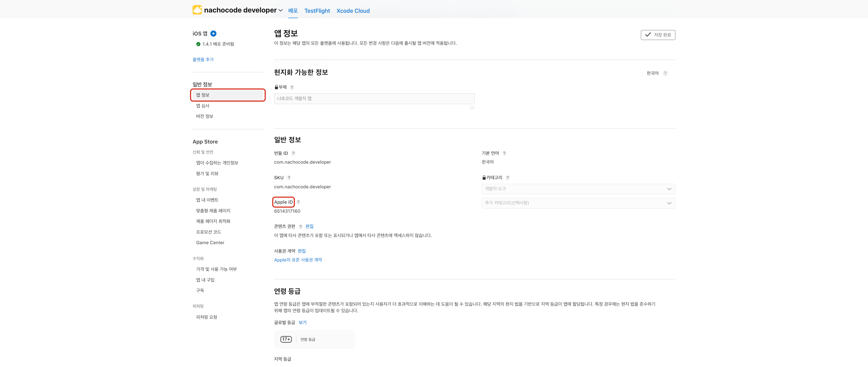This screenshot has width=868, height=367.
Task: Click help icon next to 기본 언어
Action: tap(504, 153)
